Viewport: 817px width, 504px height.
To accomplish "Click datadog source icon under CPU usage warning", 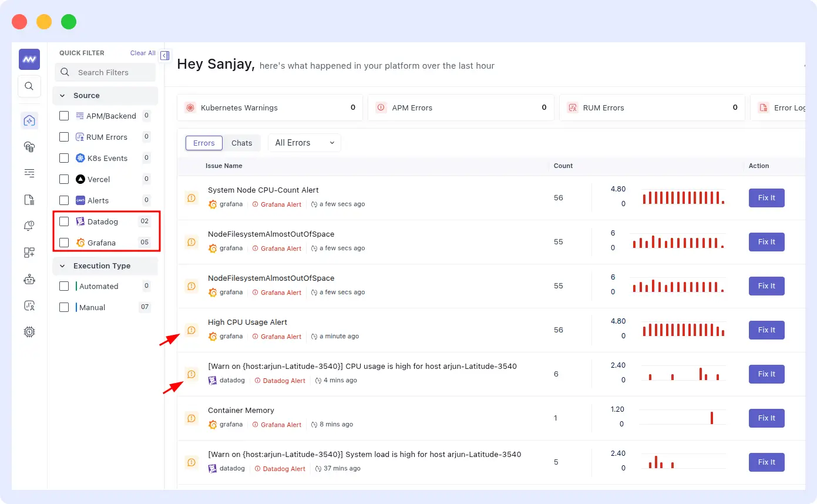I will tap(213, 380).
